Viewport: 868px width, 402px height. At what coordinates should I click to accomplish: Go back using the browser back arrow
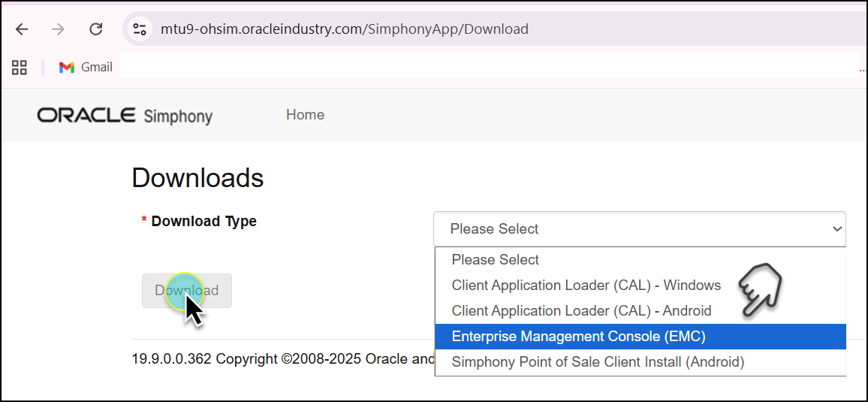click(x=22, y=29)
